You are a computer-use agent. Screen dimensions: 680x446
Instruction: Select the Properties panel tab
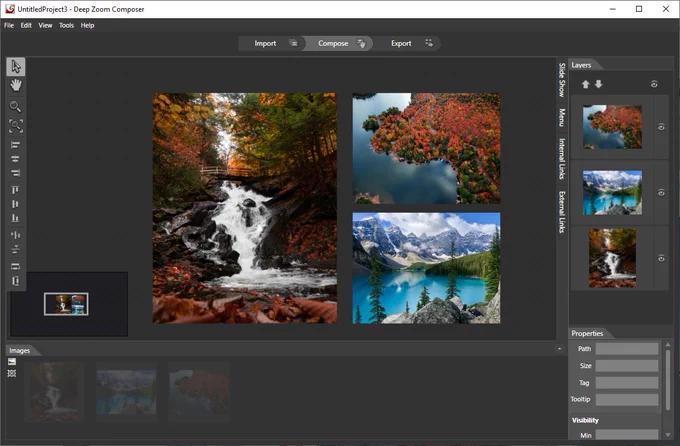point(587,333)
